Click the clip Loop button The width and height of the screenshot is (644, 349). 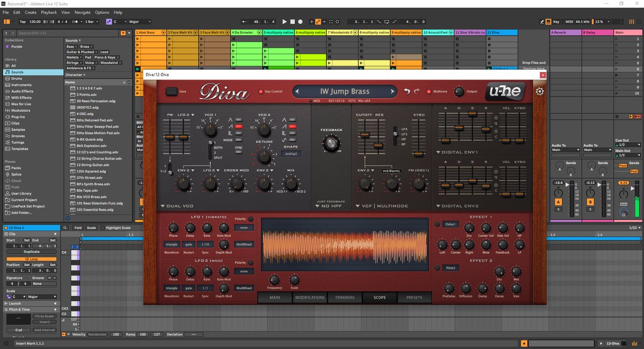(31, 259)
